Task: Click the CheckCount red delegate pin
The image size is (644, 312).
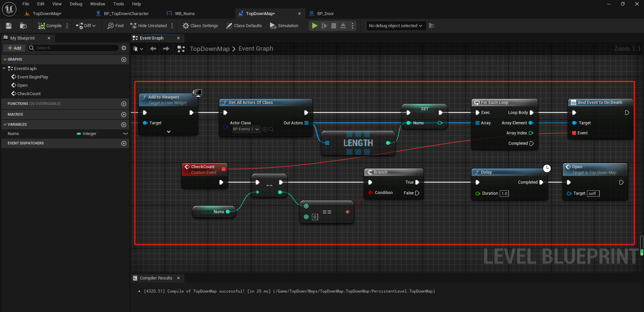Action: (224, 169)
